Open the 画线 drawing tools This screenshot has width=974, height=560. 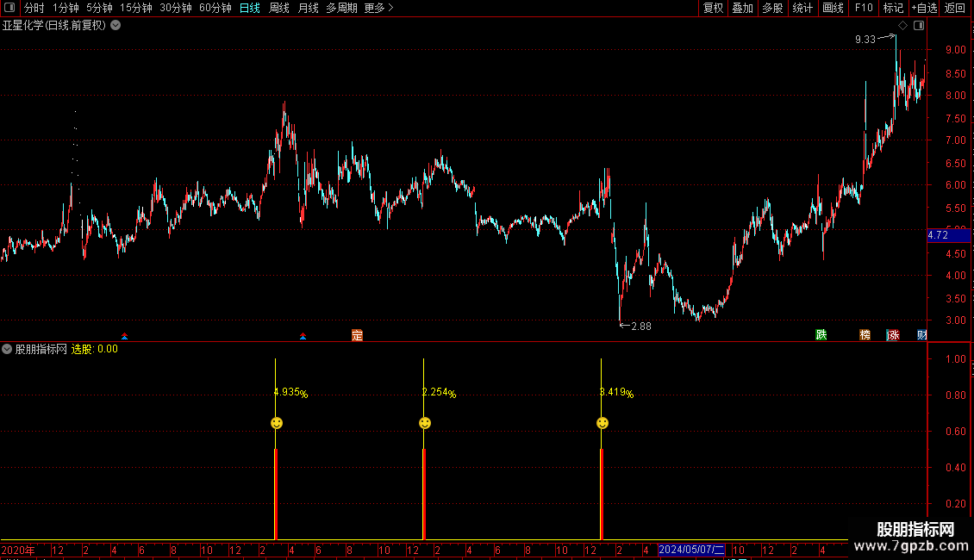(833, 8)
